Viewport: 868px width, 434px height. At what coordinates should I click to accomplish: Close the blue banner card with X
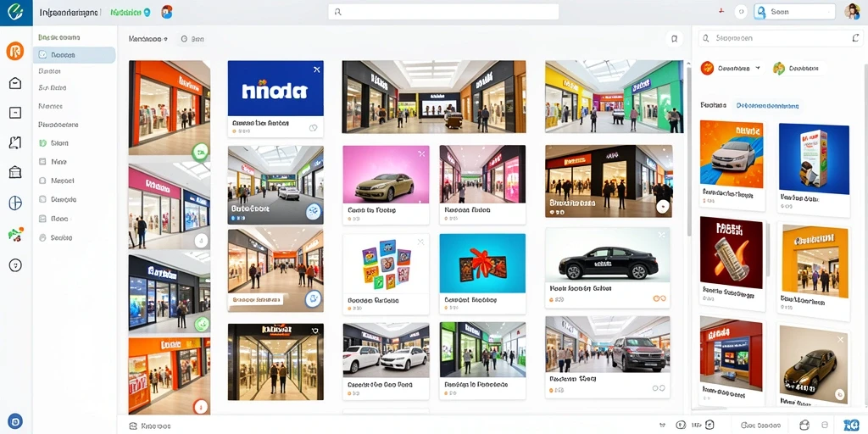[317, 70]
